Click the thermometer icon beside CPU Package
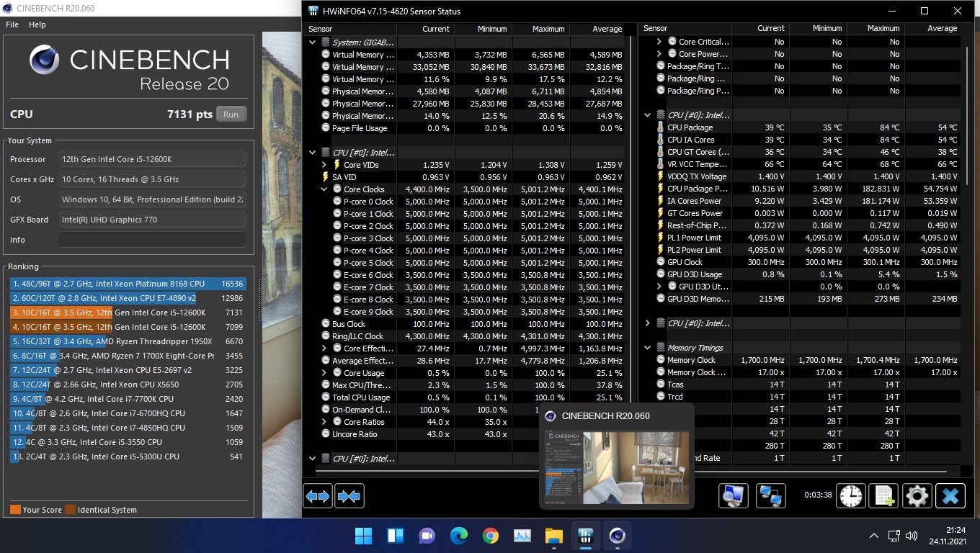Screen dimensions: 980x553 tap(661, 127)
